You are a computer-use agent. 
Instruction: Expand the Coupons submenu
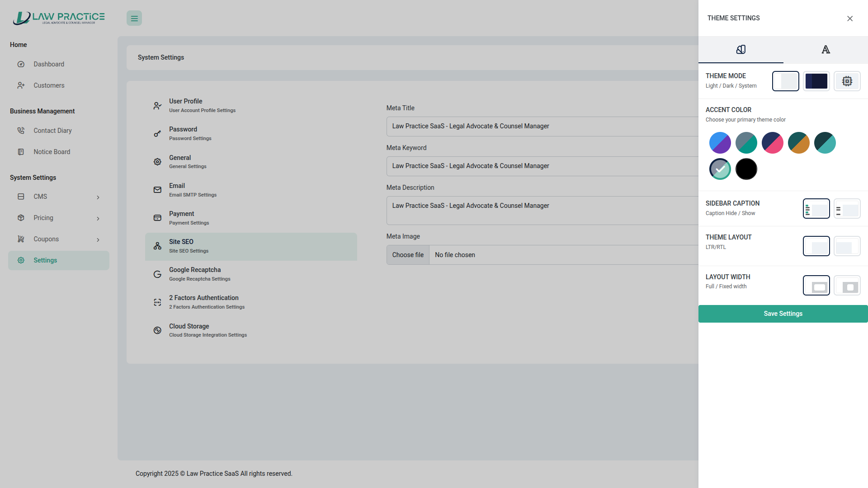coord(98,239)
